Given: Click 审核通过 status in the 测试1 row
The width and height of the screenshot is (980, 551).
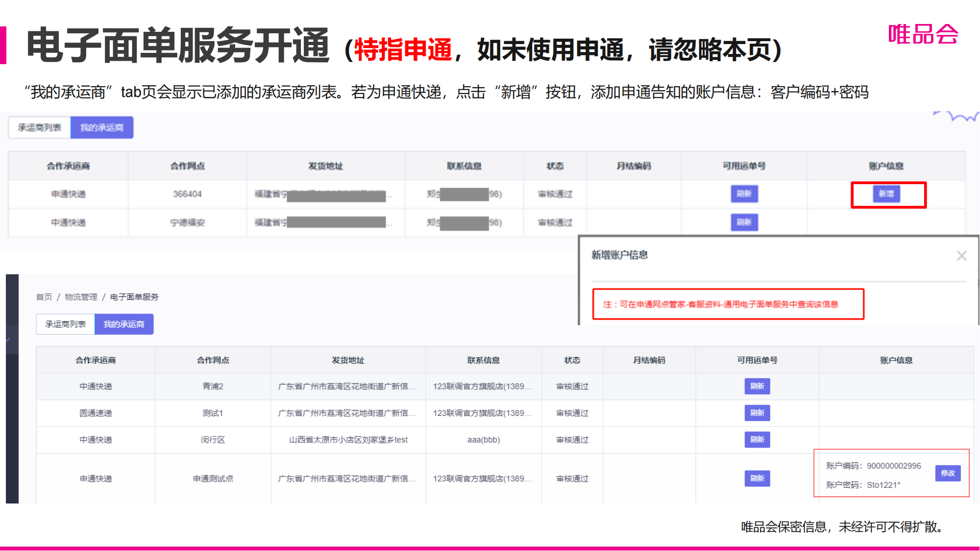Looking at the screenshot, I should [572, 413].
